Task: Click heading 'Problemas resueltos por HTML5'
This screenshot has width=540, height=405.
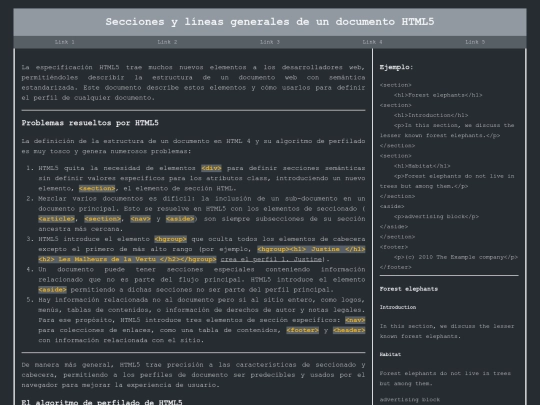Action: 90,123
